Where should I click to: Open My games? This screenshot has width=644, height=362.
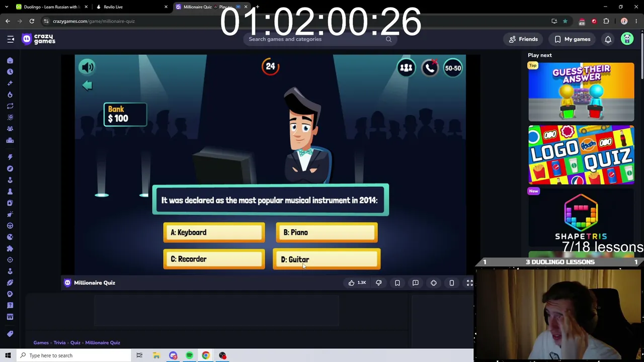coord(573,39)
